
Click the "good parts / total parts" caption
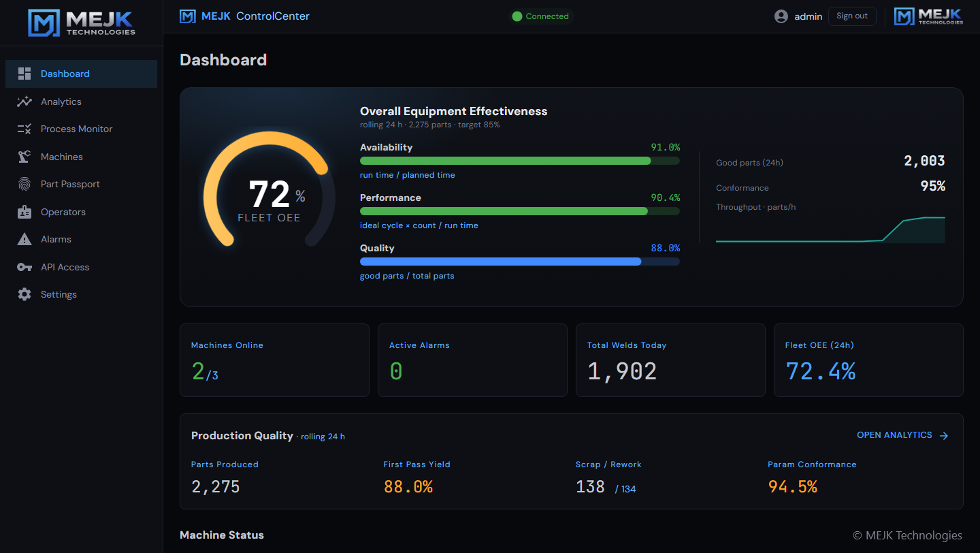tap(407, 276)
